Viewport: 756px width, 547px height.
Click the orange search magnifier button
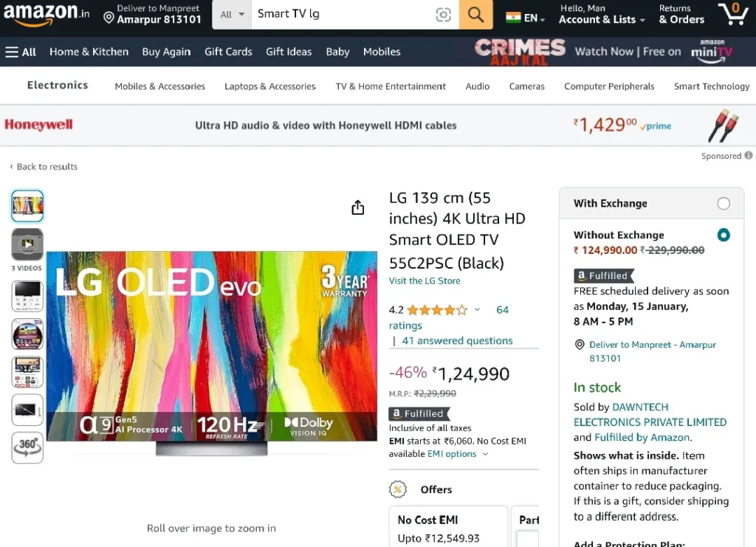[x=475, y=15]
